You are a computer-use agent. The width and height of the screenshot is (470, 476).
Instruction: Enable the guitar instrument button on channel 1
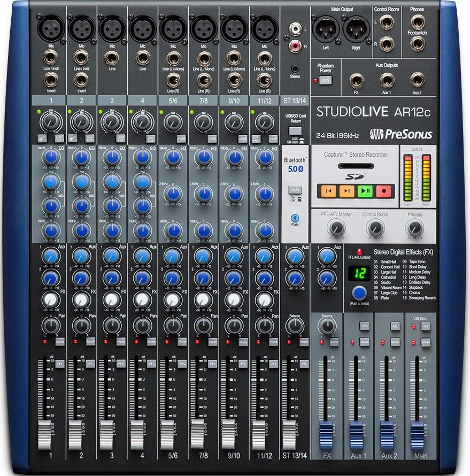(x=42, y=139)
